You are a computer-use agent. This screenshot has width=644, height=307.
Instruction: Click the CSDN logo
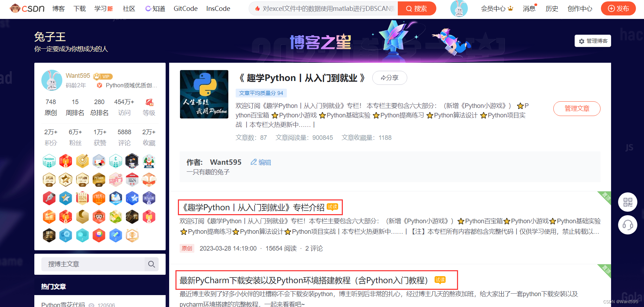(27, 8)
